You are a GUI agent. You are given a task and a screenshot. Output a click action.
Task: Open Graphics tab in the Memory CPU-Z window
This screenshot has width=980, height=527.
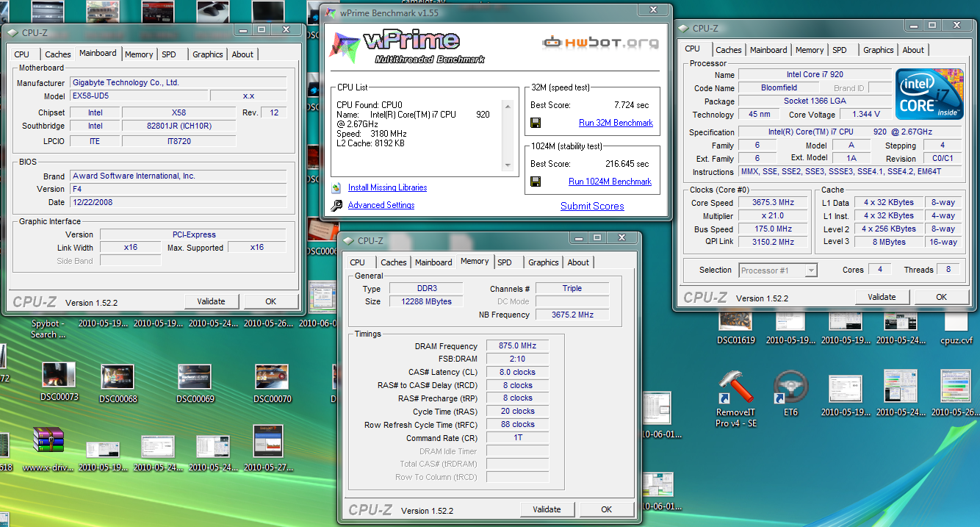(x=544, y=262)
